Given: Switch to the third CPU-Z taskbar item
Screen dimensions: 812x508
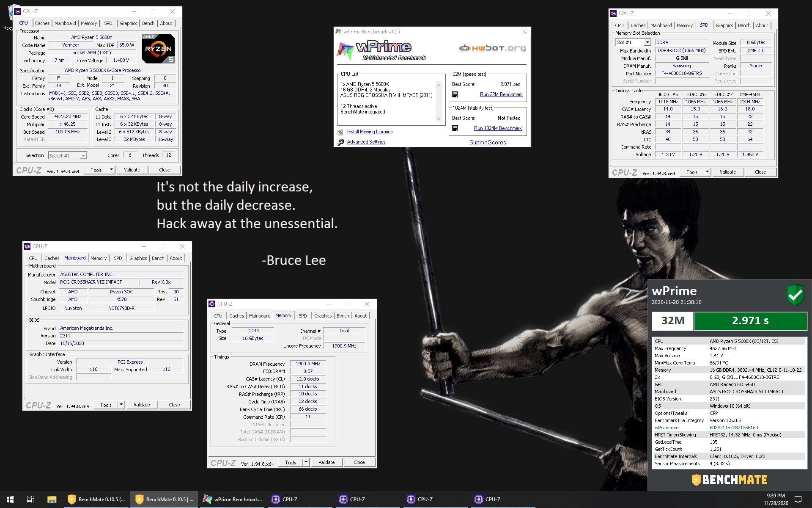Looking at the screenshot, I should click(x=436, y=500).
